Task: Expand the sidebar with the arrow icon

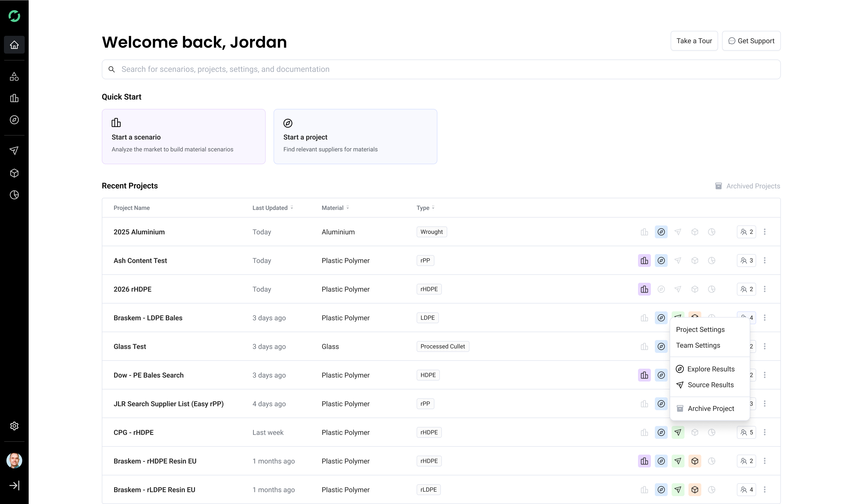Action: click(x=14, y=485)
